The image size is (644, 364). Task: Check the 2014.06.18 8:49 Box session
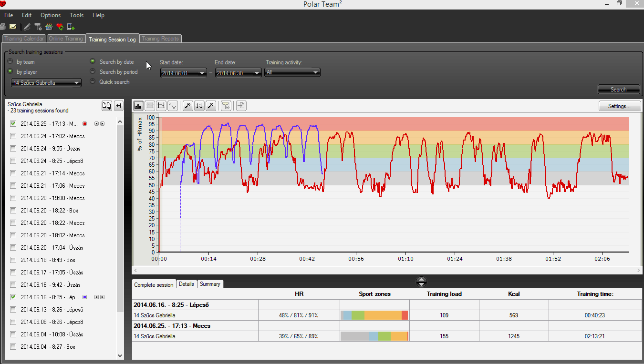(13, 260)
